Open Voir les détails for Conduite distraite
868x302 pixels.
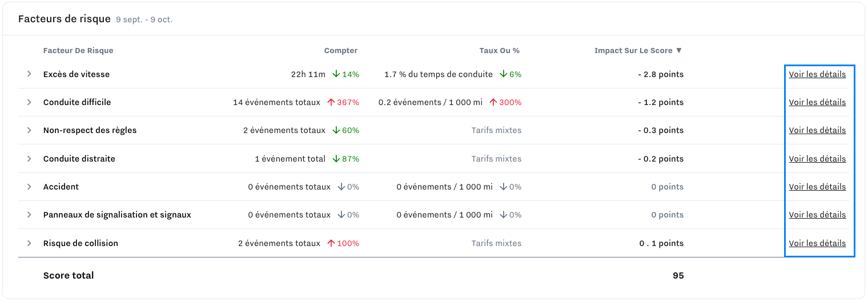coord(817,159)
